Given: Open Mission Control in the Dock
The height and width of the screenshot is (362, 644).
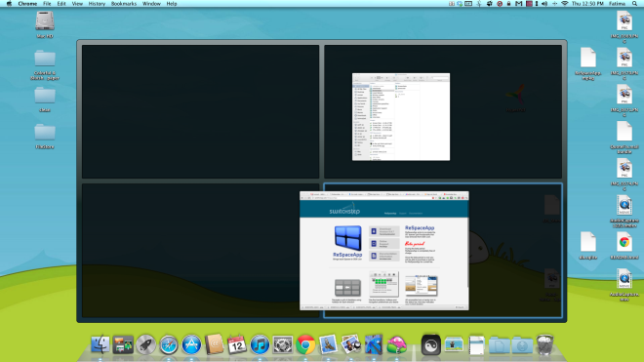Looking at the screenshot, I should (x=123, y=344).
